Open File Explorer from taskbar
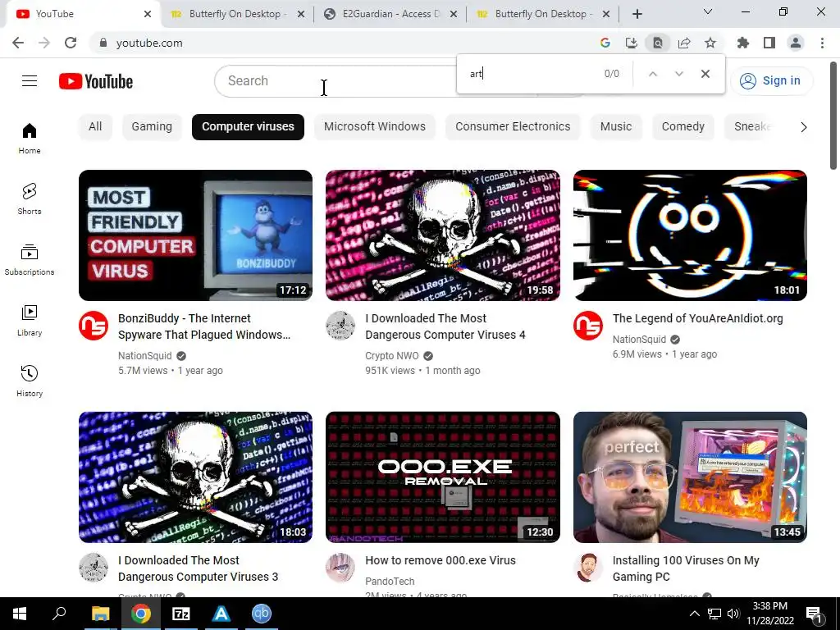 click(x=100, y=614)
